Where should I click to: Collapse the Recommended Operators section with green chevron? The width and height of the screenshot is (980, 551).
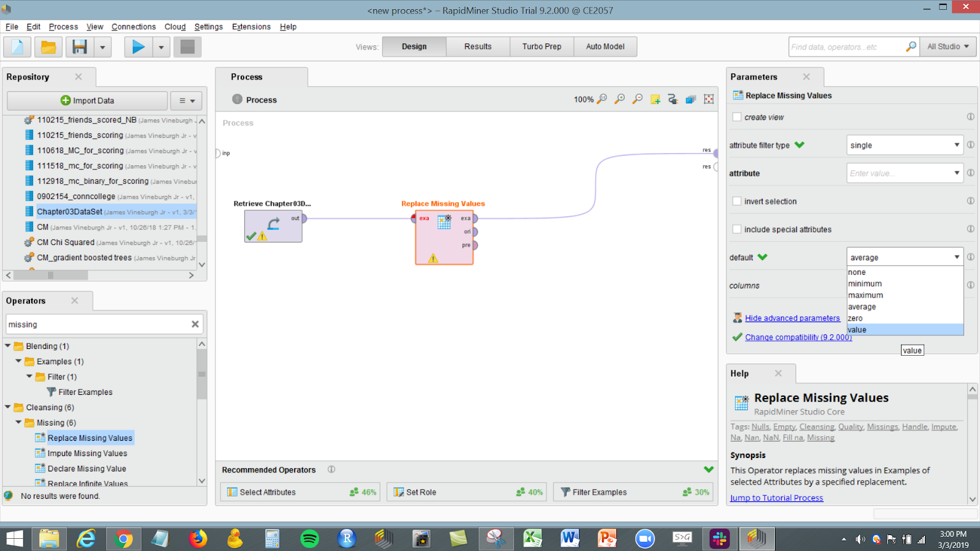709,470
